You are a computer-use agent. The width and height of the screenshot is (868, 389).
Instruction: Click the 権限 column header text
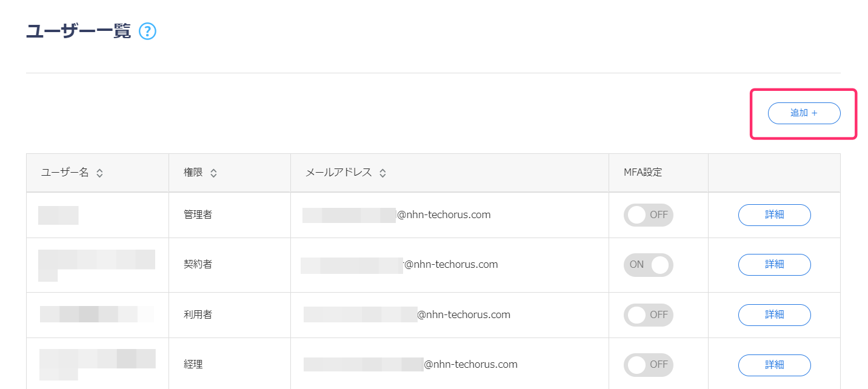coord(193,173)
